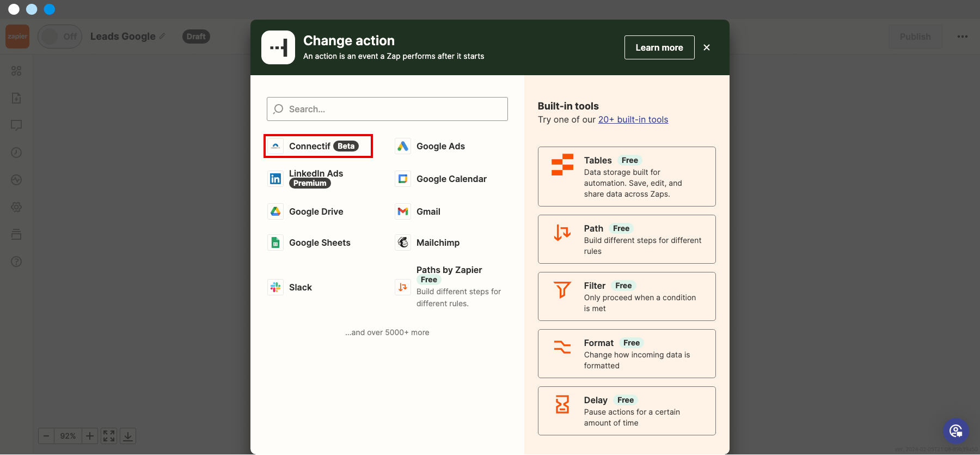Screen dimensions: 980x455
Task: Click the Delay hourglass icon
Action: [x=562, y=404]
